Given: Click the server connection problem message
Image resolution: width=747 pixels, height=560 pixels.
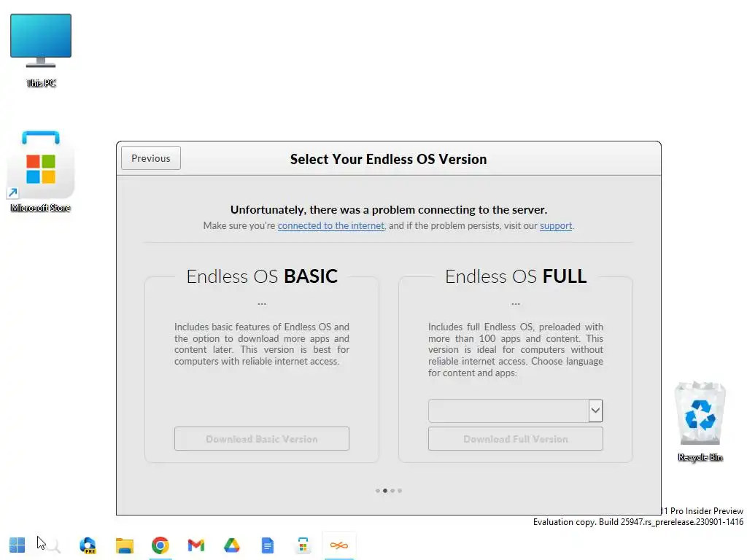Looking at the screenshot, I should coord(389,209).
